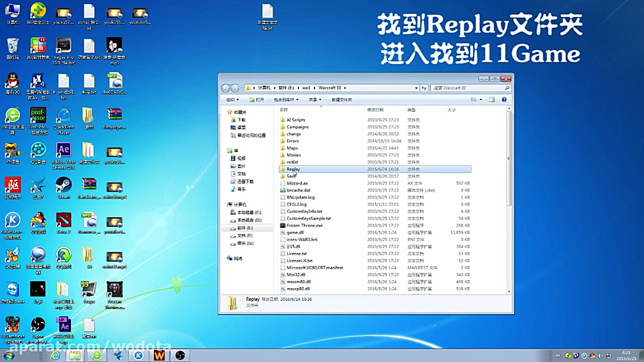
Task: Click the Steam desktop shortcut
Action: 63,187
